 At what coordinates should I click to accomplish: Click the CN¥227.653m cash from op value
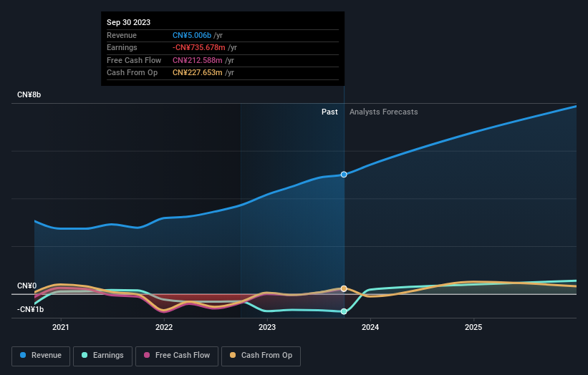[x=197, y=73]
